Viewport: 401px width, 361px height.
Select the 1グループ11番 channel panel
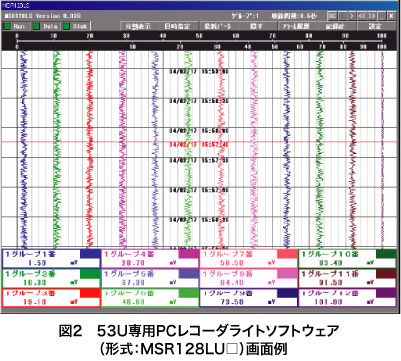click(x=348, y=278)
